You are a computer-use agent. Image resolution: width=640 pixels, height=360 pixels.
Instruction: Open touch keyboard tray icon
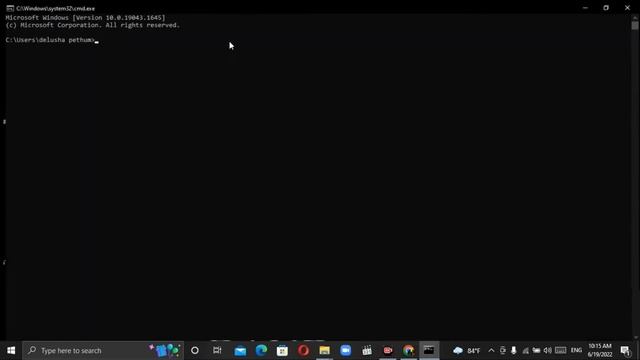[561, 351]
